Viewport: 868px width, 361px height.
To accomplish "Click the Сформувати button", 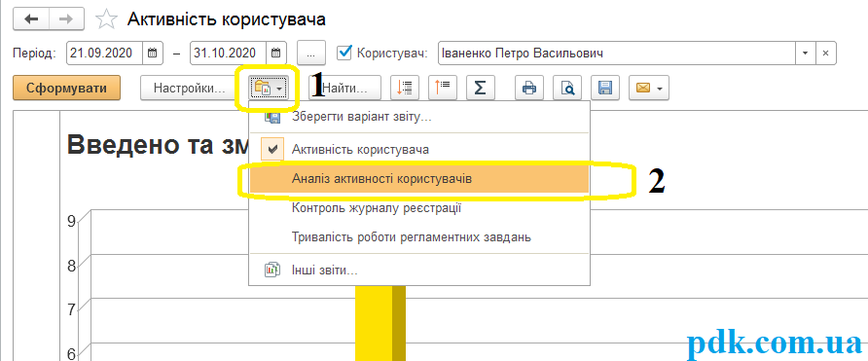I will coord(66,88).
